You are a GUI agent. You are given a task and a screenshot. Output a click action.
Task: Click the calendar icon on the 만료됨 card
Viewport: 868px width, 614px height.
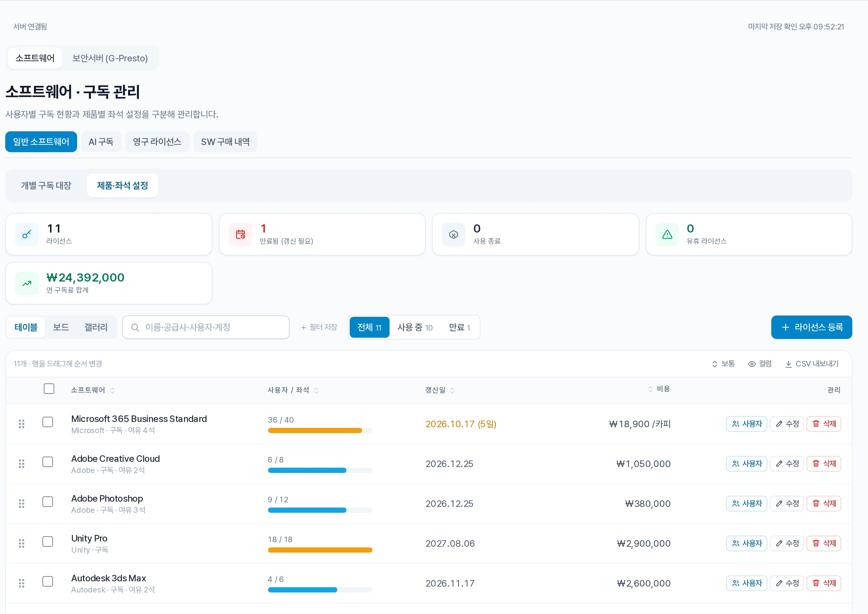[x=241, y=234]
